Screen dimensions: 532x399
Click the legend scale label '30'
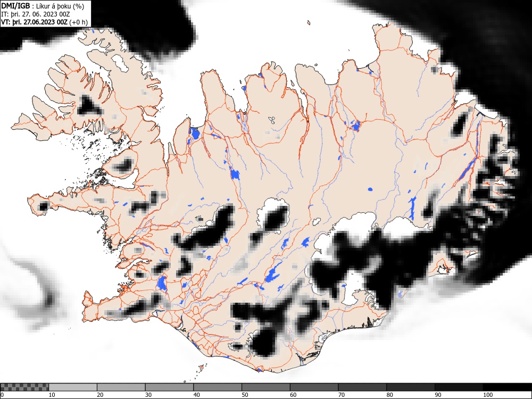pyautogui.click(x=148, y=395)
